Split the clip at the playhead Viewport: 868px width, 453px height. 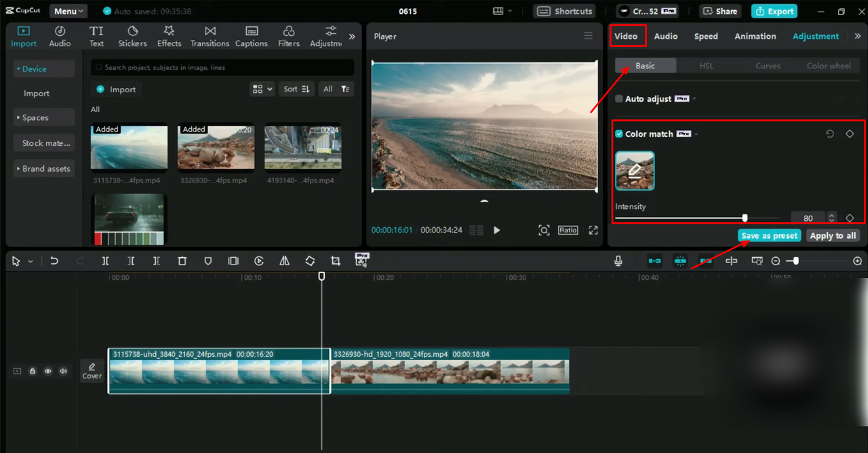coord(105,261)
